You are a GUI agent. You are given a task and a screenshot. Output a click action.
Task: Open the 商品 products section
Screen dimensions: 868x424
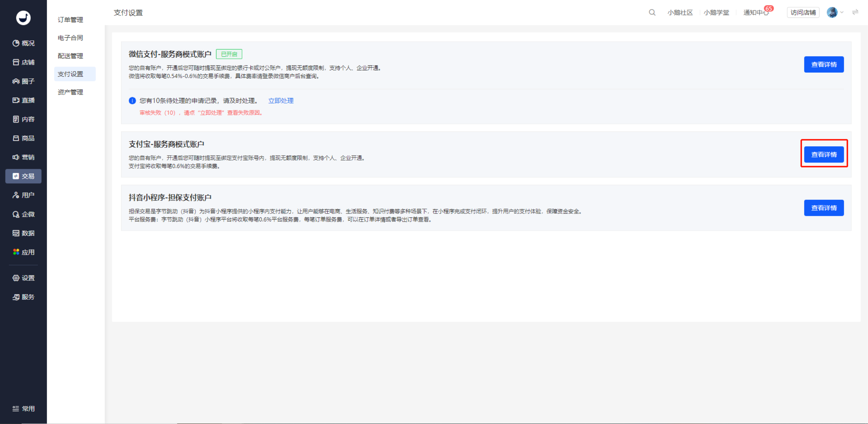(23, 138)
